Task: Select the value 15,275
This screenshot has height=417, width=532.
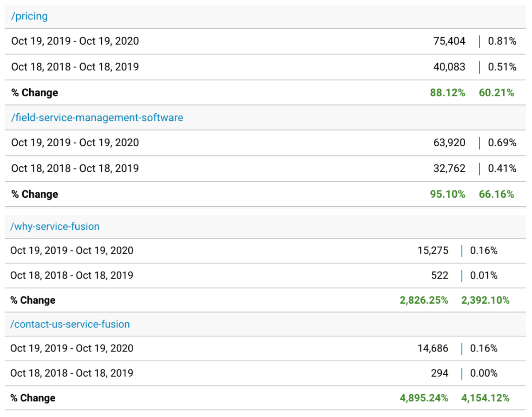Action: (x=433, y=251)
